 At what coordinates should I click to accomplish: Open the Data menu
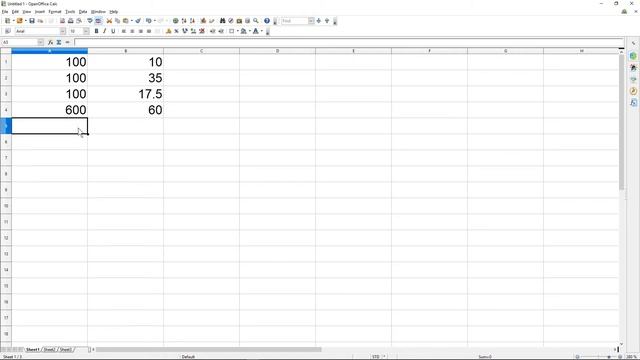(x=83, y=12)
